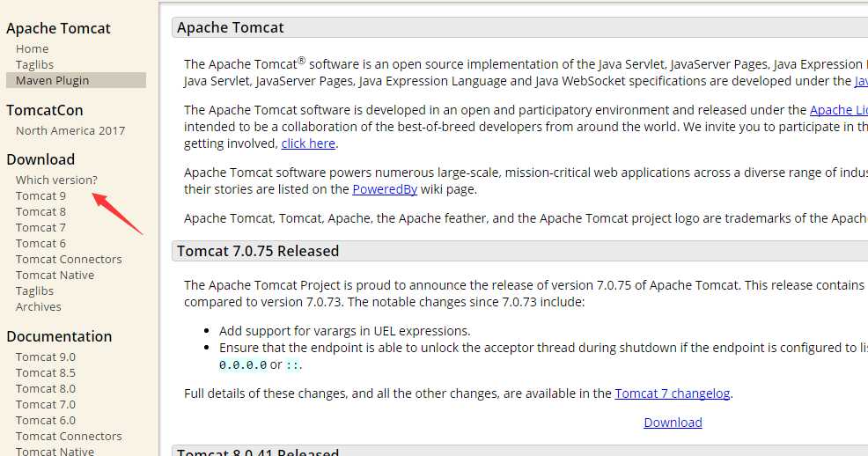This screenshot has height=456, width=868.
Task: Open the Apache License link in paragraph
Action: pyautogui.click(x=838, y=110)
